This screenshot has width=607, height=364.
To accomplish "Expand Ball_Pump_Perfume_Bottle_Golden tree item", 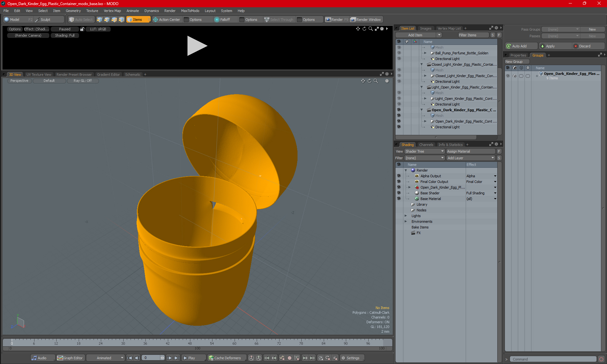I will click(425, 53).
